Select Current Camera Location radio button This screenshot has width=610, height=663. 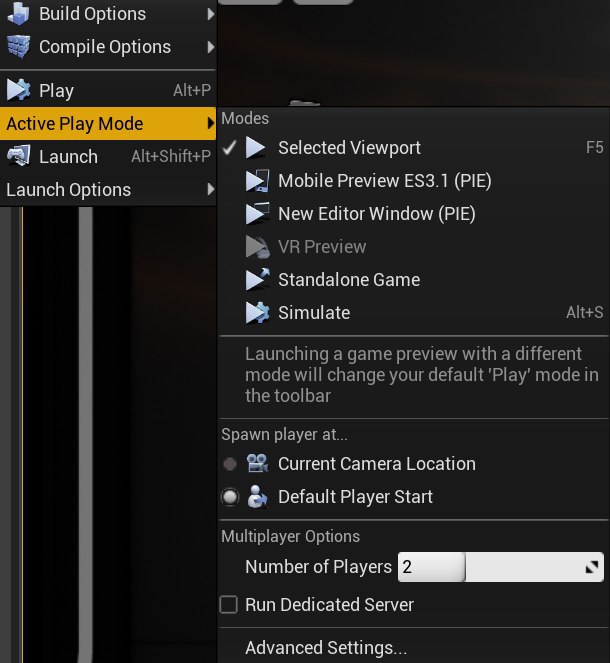[x=230, y=464]
